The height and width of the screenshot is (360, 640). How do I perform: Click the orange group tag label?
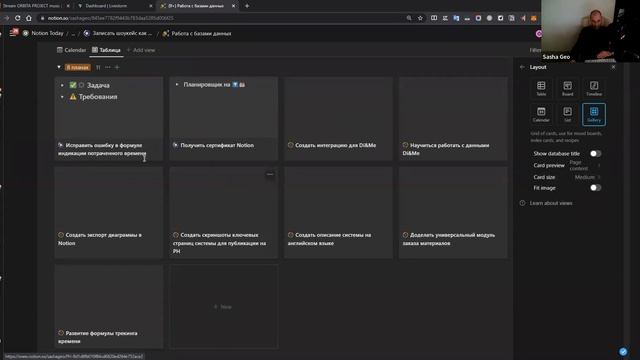[x=78, y=67]
